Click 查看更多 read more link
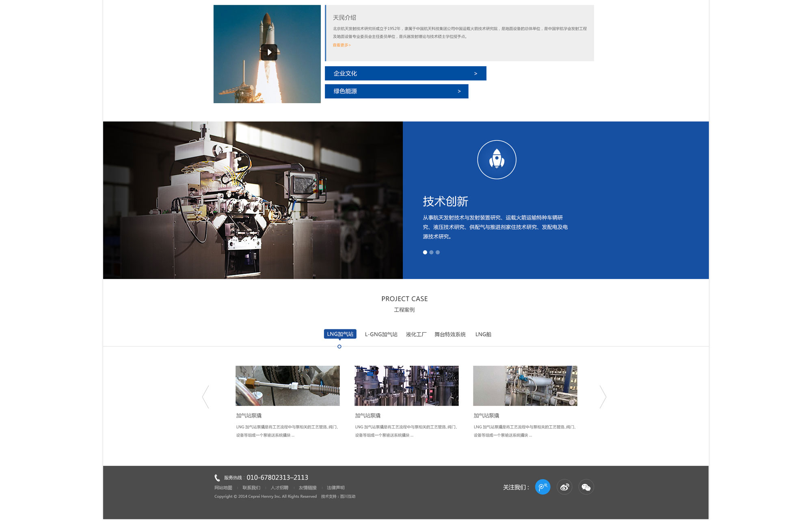The image size is (812, 524). [x=342, y=45]
